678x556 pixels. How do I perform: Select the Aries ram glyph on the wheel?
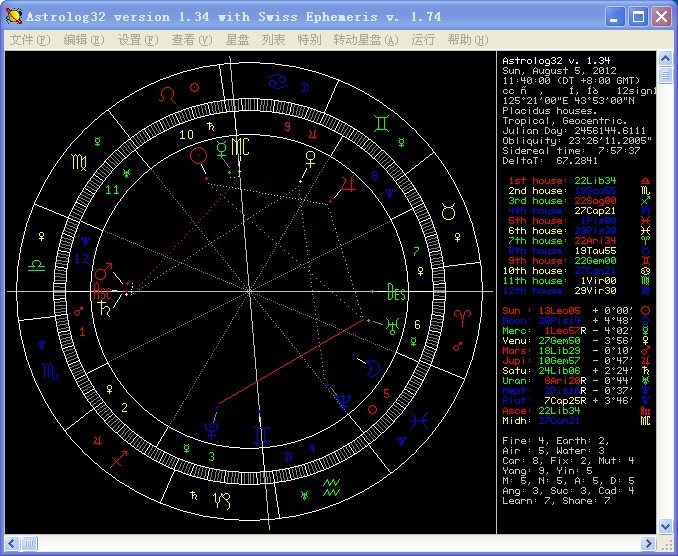[x=464, y=317]
